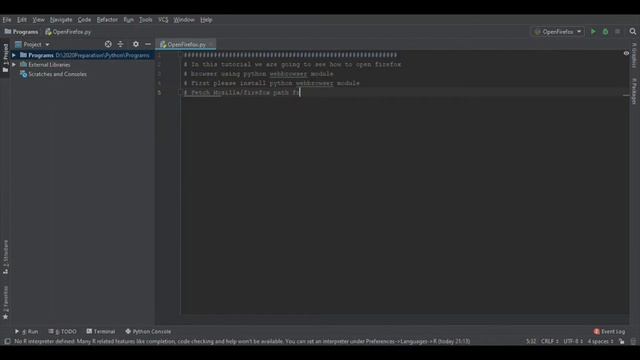
Task: Open Search Everywhere magnifier icon
Action: [x=633, y=31]
